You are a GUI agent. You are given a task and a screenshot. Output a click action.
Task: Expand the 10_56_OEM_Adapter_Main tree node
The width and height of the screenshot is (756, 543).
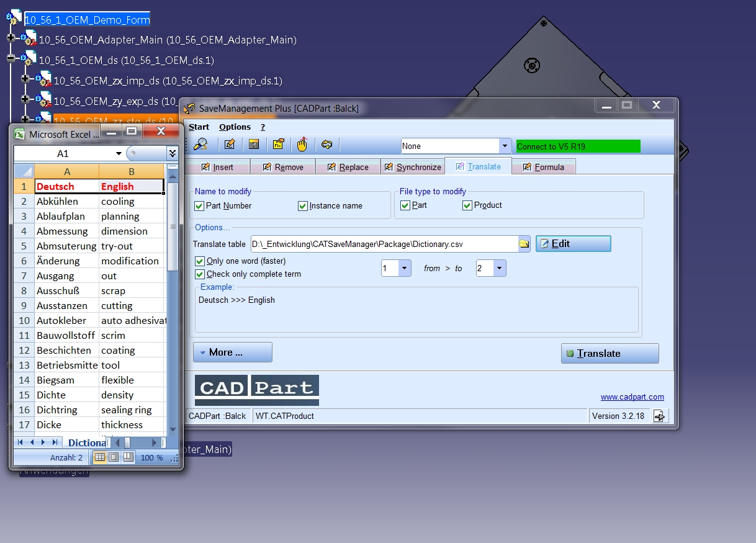click(11, 39)
